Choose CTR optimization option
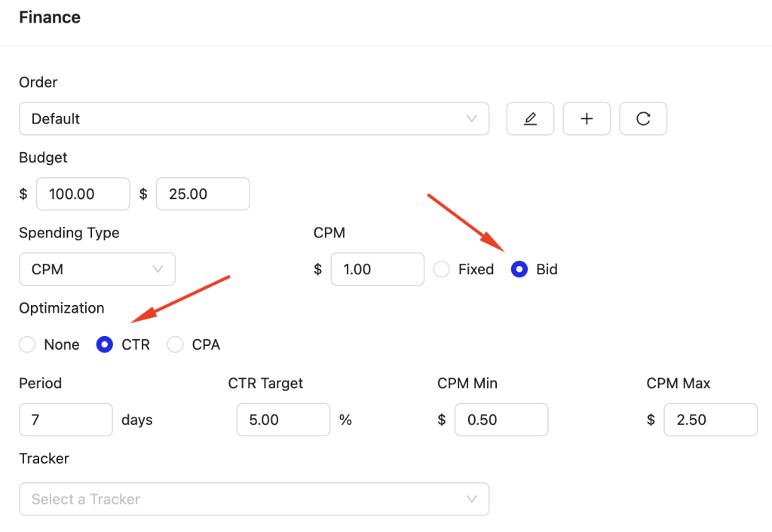The height and width of the screenshot is (532, 772). point(105,344)
